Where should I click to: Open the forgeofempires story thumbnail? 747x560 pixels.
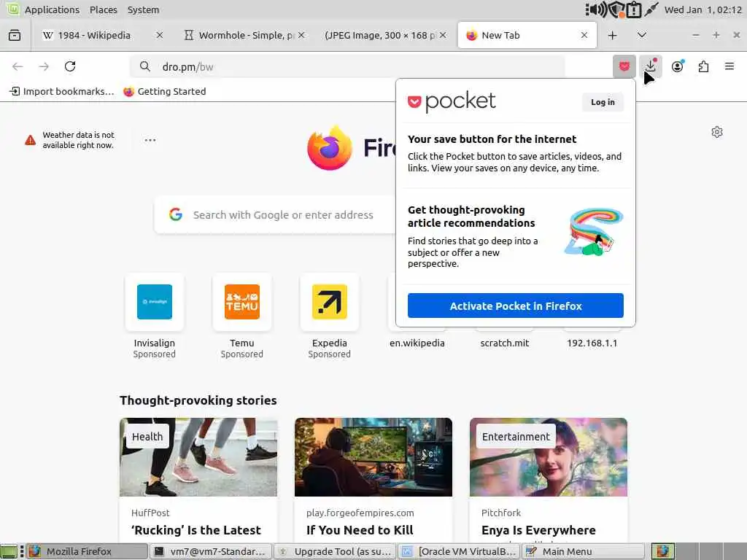(373, 457)
